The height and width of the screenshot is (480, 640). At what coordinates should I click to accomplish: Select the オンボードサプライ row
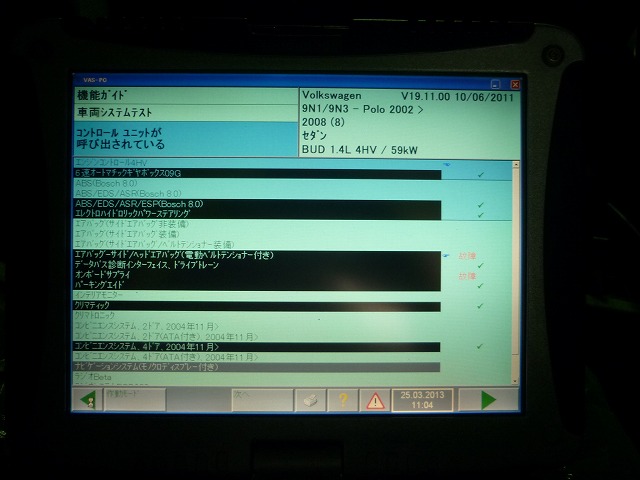257,275
